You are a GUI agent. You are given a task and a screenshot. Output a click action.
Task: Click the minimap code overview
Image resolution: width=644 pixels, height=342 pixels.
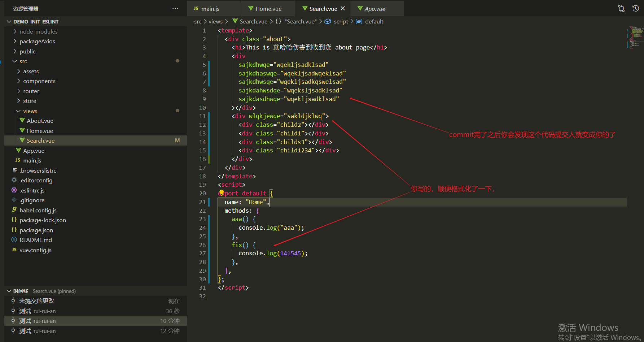click(635, 37)
